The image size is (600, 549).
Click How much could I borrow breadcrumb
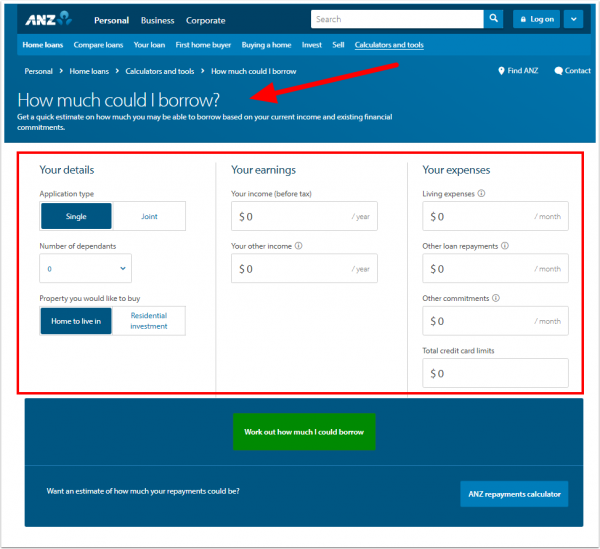point(254,71)
